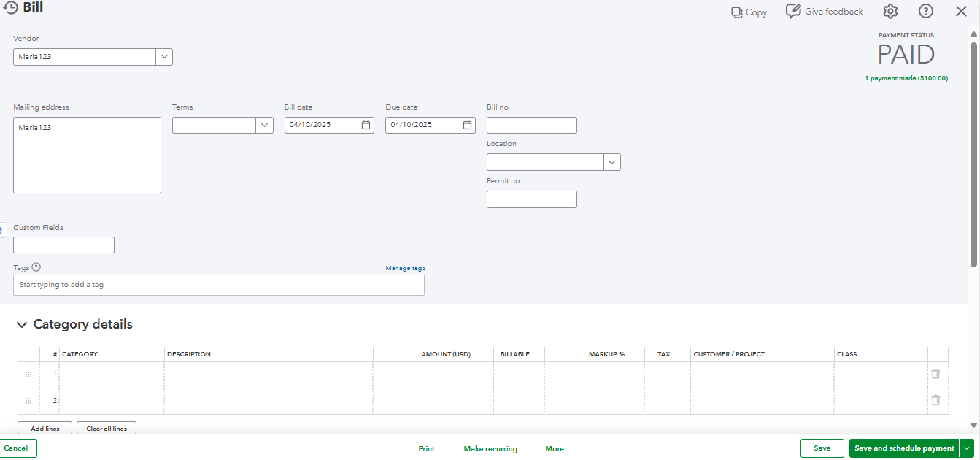Grab row 2 drag handle icon
The width and height of the screenshot is (980, 460).
[28, 401]
